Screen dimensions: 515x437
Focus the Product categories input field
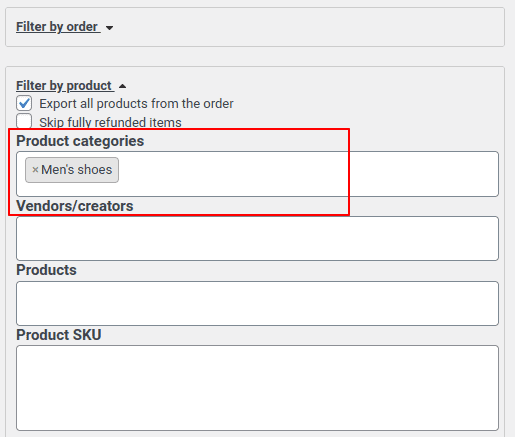pyautogui.click(x=257, y=174)
